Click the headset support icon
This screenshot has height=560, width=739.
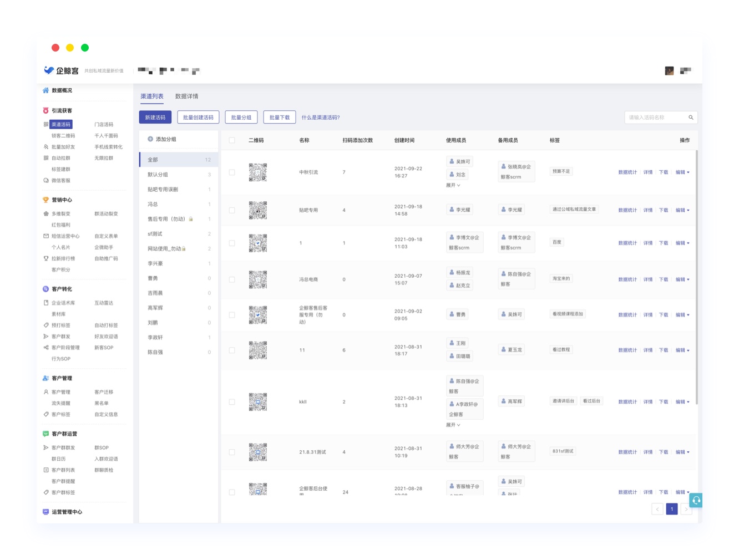tap(696, 500)
